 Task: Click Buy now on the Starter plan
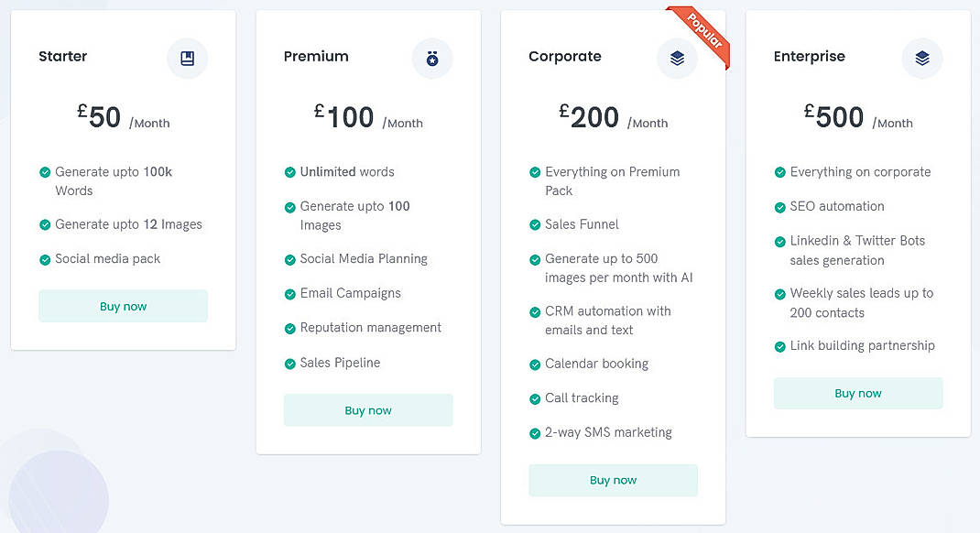point(123,306)
